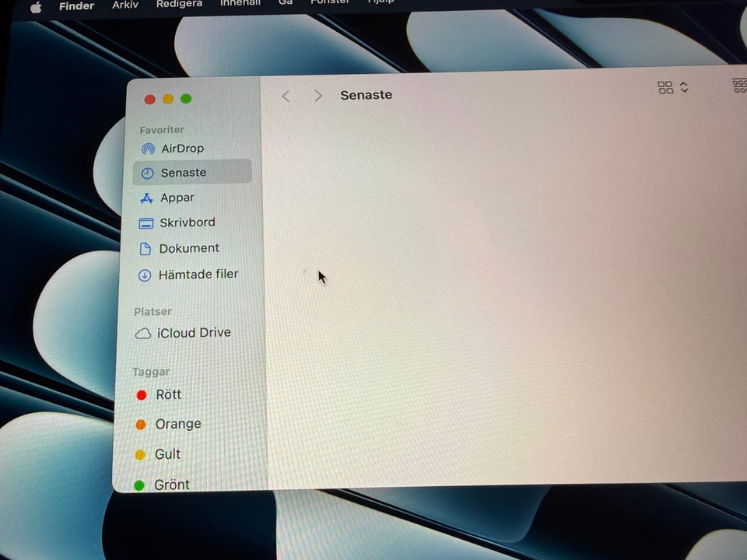Filter by the Rött tag
Viewport: 747px width, 560px height.
coord(159,395)
